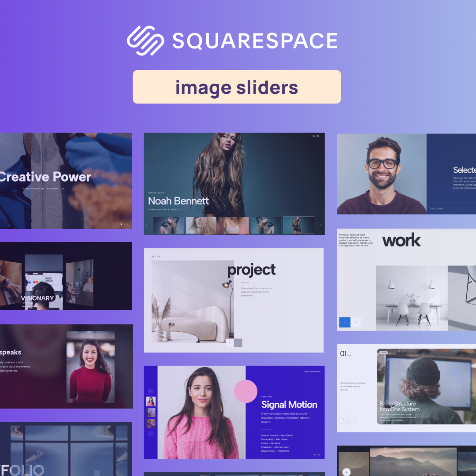Select the highlighted last thumbnail in Noah Bennett slider

point(298,225)
